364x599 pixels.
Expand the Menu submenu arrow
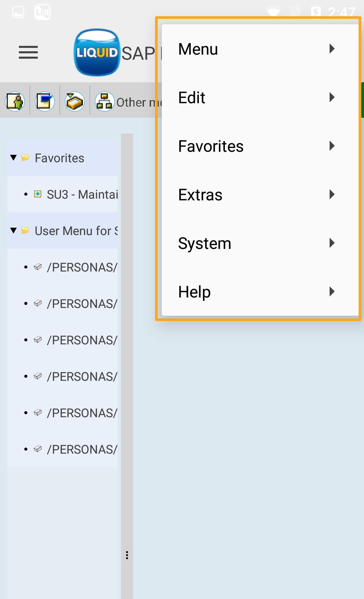[332, 49]
